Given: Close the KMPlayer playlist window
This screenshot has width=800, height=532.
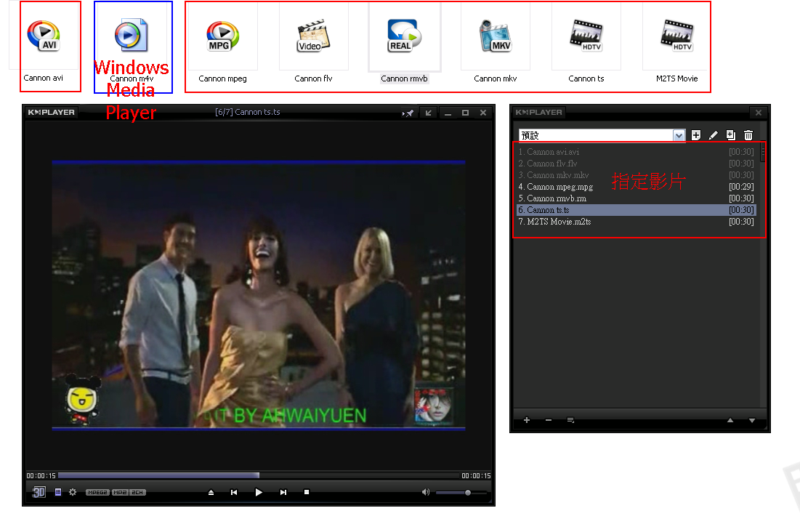Looking at the screenshot, I should tap(758, 113).
